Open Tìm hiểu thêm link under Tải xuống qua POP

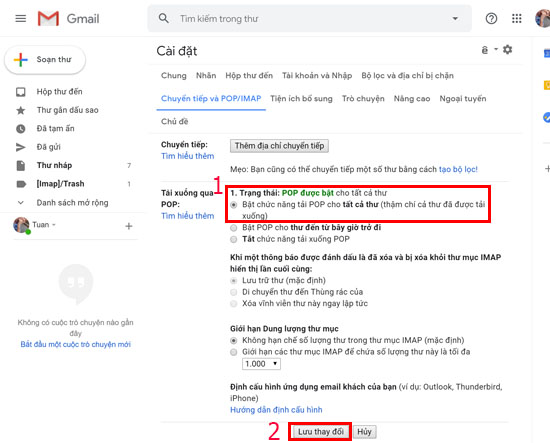click(188, 216)
